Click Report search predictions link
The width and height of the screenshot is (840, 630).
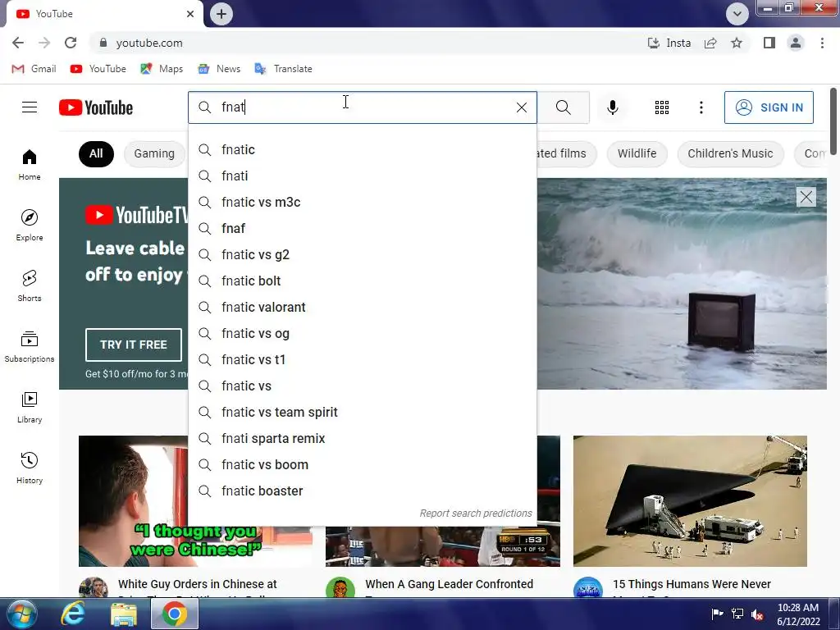[476, 514]
